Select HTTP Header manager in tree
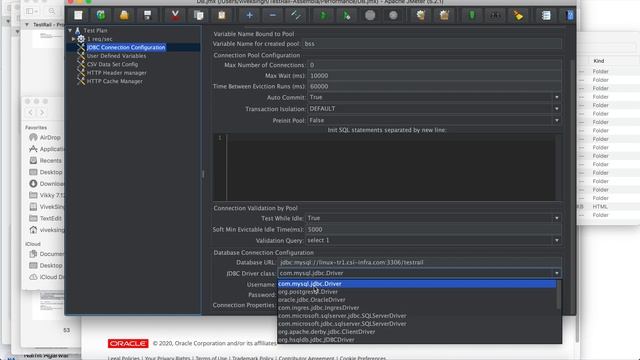 [x=116, y=73]
